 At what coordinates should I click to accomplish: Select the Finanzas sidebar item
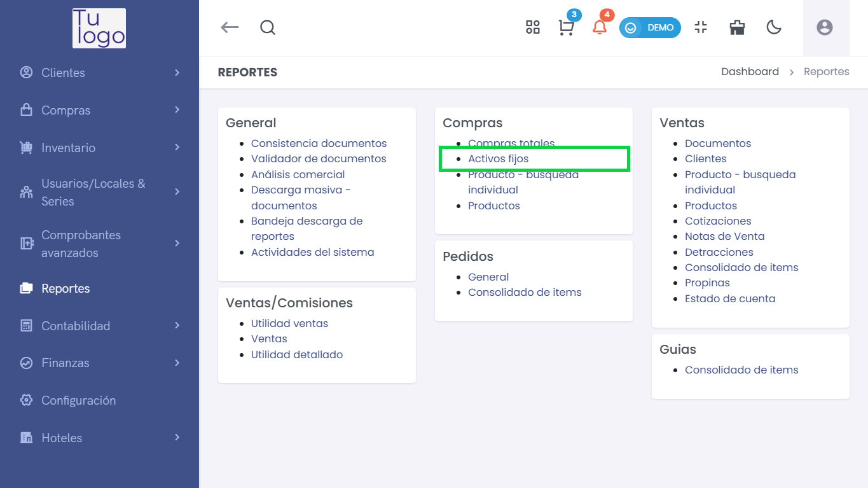pos(100,363)
